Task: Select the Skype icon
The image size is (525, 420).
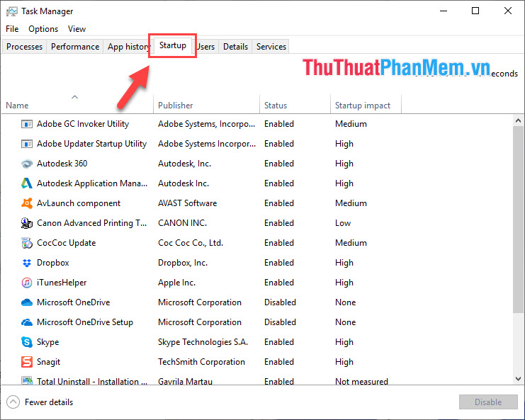Action: click(27, 342)
